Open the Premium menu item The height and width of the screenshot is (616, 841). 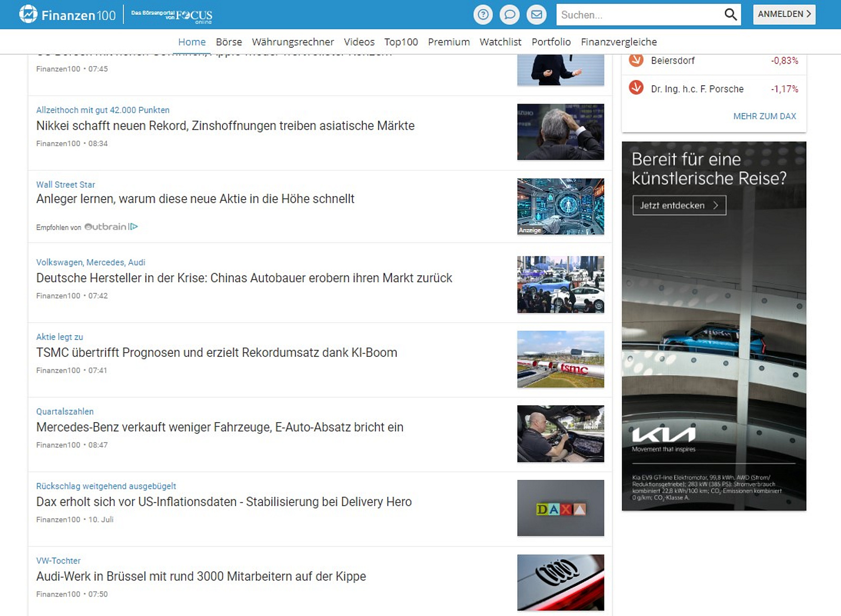(449, 42)
